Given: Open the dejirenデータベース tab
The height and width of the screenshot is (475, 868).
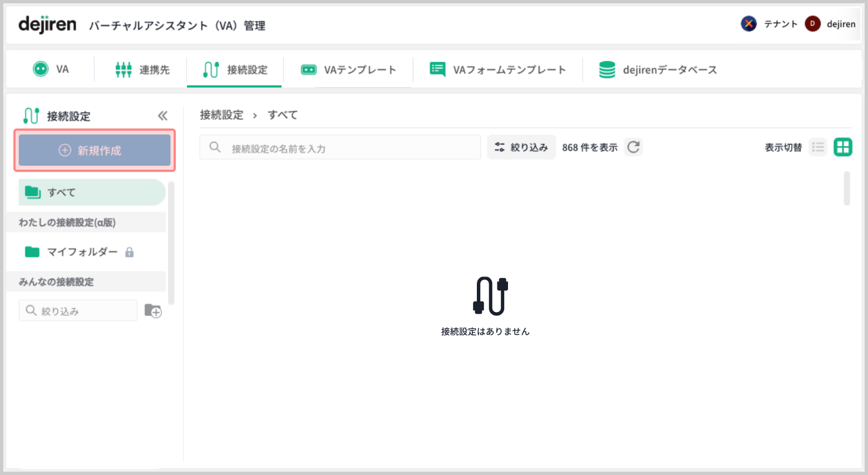Looking at the screenshot, I should 658,70.
